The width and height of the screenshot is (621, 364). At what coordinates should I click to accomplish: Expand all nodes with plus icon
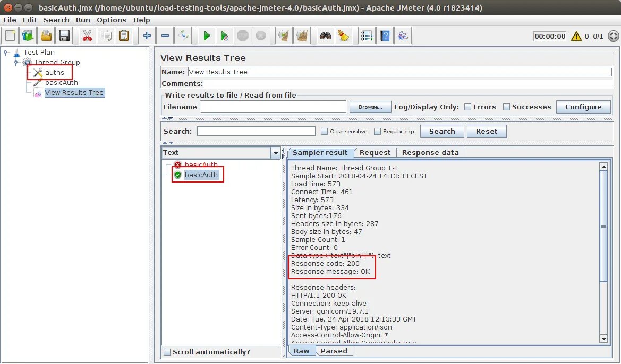147,36
